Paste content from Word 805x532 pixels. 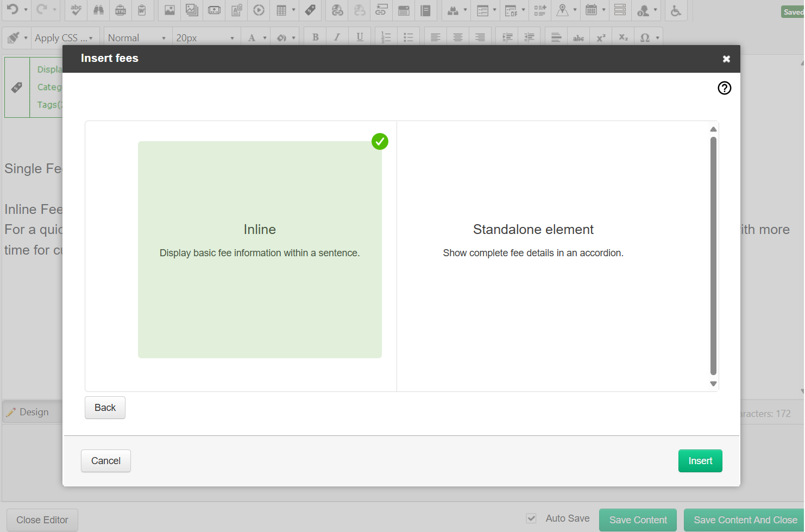(143, 11)
